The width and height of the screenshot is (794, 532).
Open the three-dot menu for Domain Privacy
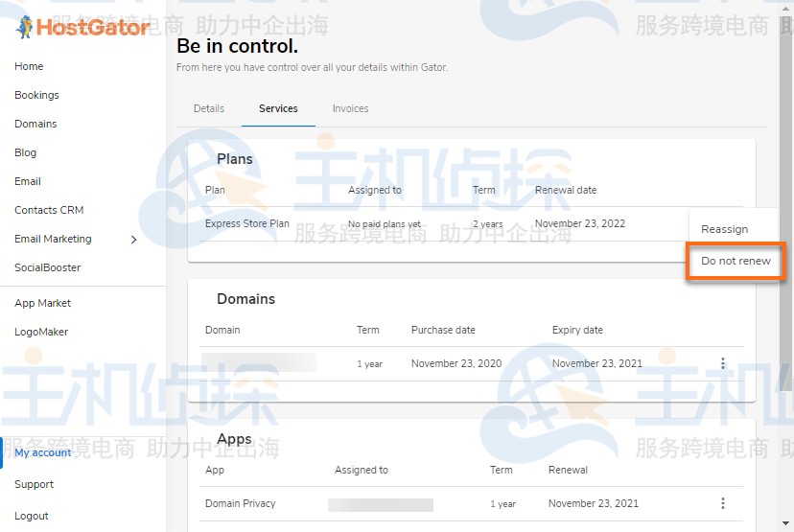point(723,503)
